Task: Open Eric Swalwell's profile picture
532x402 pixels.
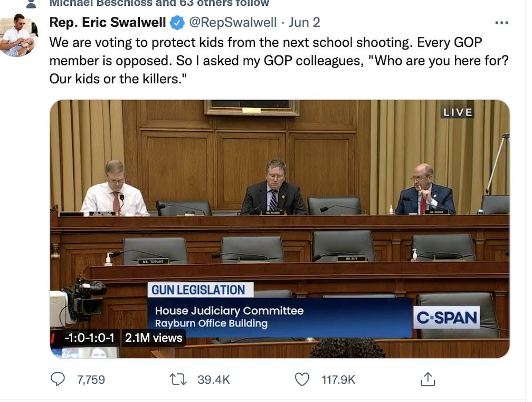Action: click(19, 36)
